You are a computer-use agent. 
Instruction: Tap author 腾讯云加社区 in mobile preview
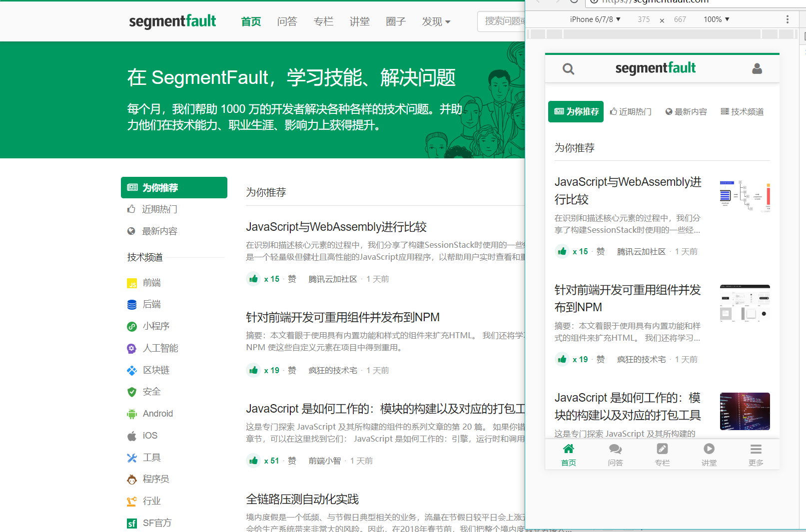[x=642, y=251]
